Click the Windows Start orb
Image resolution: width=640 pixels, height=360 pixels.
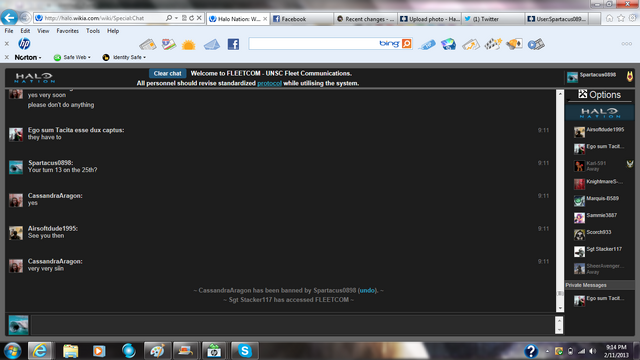pyautogui.click(x=12, y=351)
